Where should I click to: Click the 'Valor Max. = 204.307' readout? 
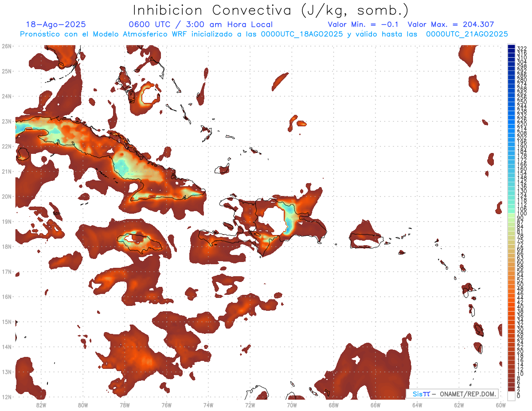(450, 24)
